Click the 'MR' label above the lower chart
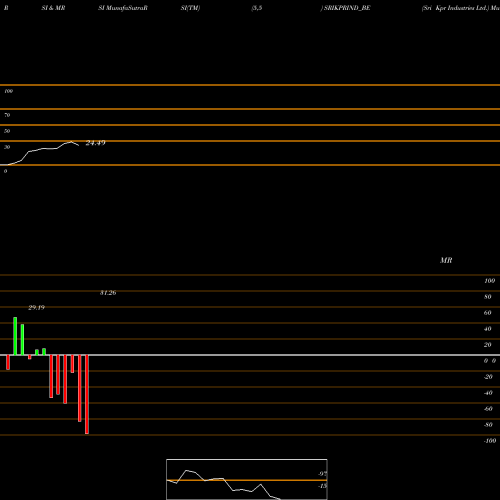The image size is (500, 500). click(x=446, y=260)
